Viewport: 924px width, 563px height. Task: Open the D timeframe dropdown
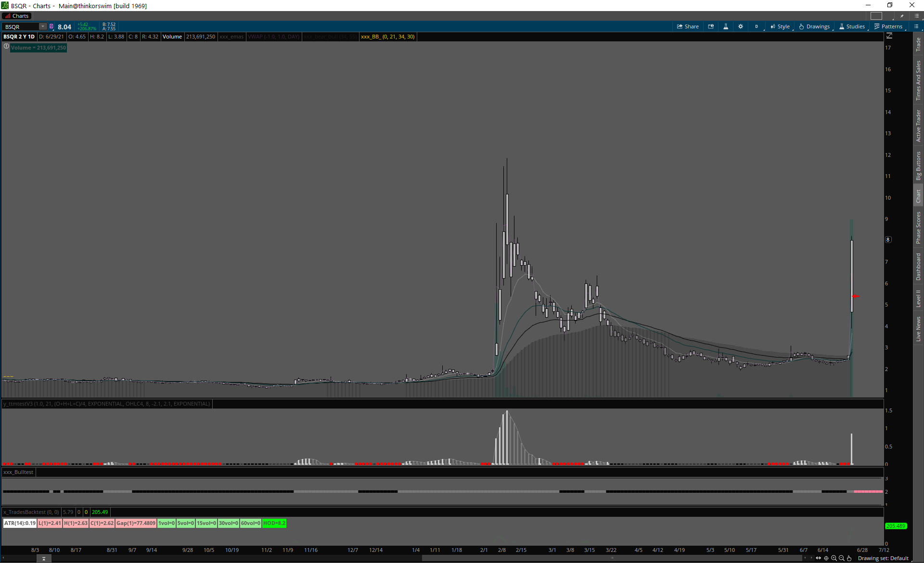click(x=757, y=26)
